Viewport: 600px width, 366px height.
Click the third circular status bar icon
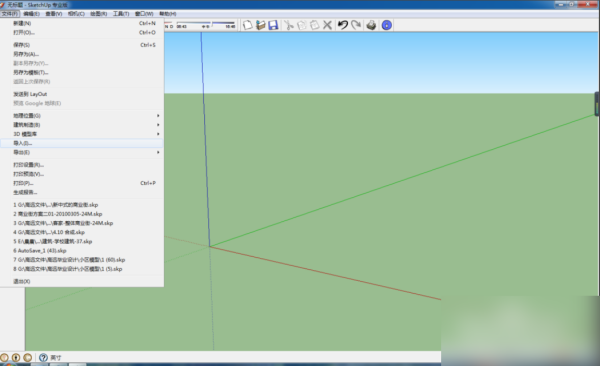click(x=28, y=358)
